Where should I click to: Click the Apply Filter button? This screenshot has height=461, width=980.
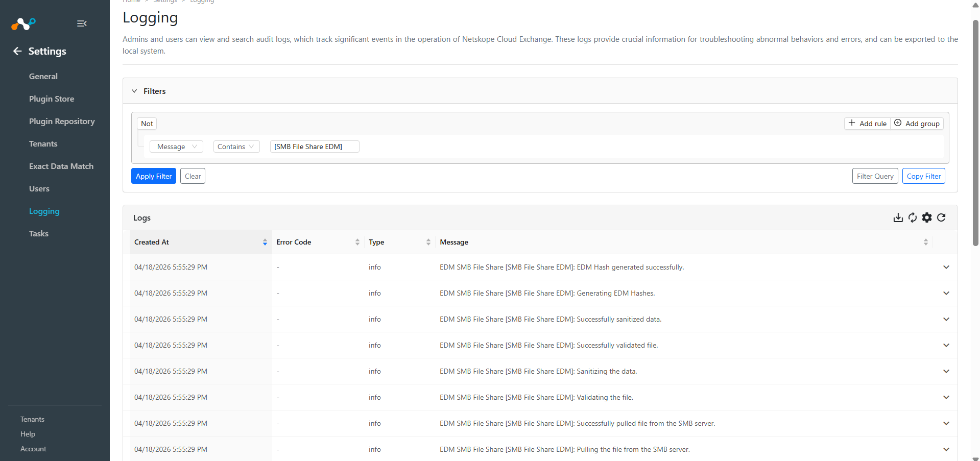tap(154, 176)
